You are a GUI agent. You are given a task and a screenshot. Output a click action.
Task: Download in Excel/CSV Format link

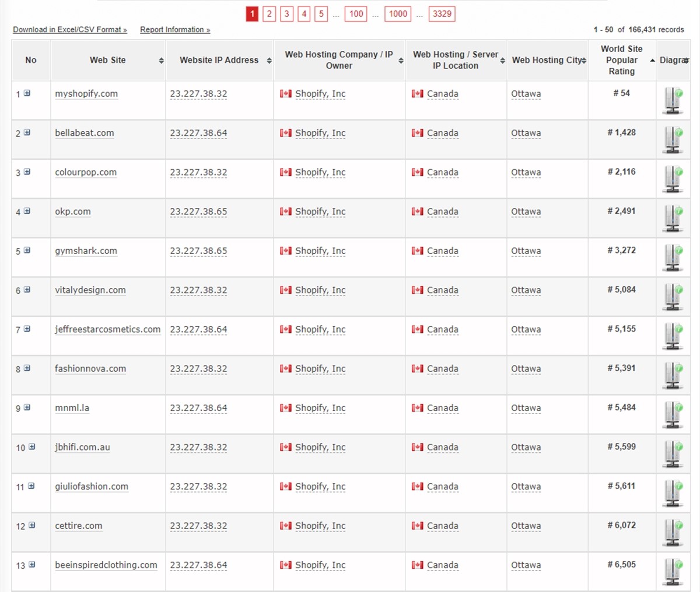pos(70,30)
